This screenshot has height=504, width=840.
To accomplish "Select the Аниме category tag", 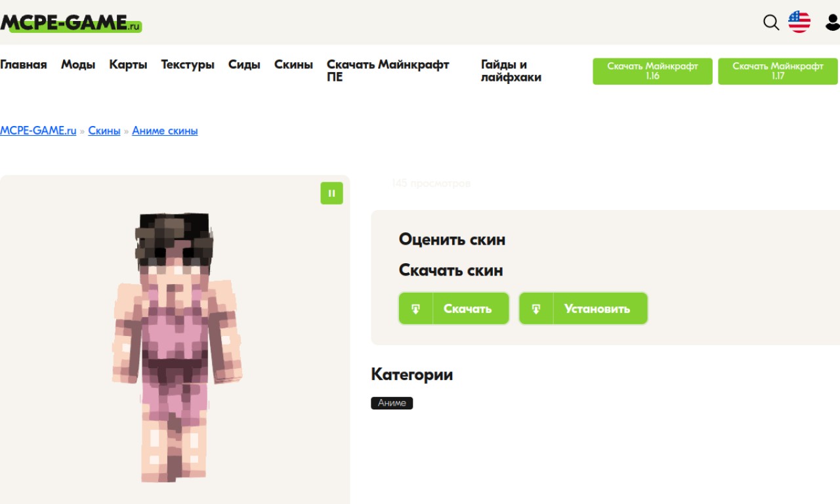I will (392, 403).
